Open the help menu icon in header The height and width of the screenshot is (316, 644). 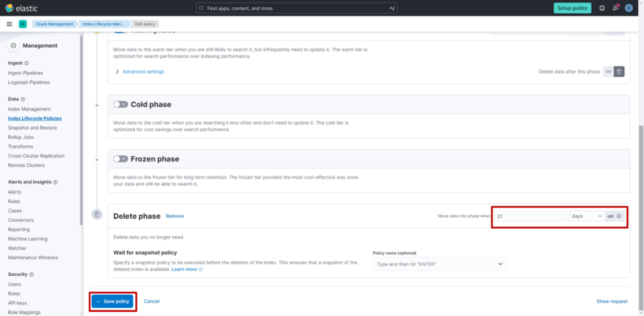pyautogui.click(x=602, y=8)
